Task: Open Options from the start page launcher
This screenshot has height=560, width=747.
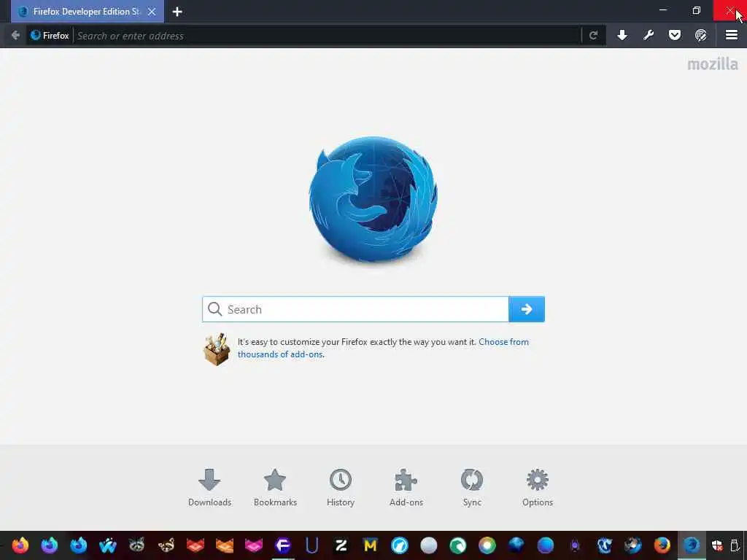Action: (538, 488)
